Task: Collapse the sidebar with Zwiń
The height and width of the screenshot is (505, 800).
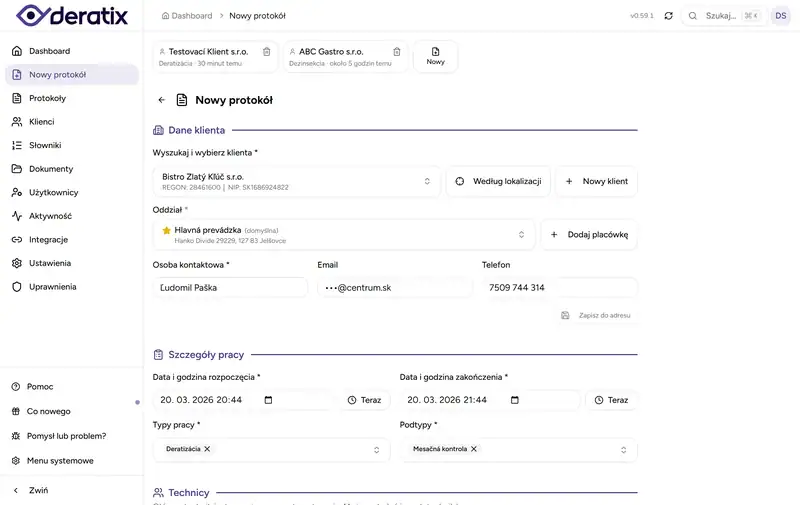Action: [x=38, y=490]
